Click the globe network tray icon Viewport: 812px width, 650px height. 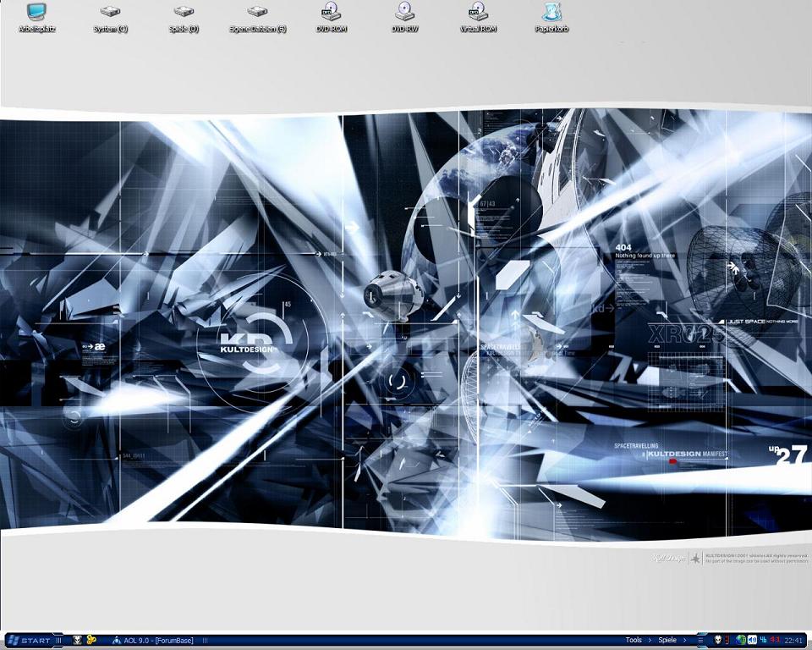[741, 640]
